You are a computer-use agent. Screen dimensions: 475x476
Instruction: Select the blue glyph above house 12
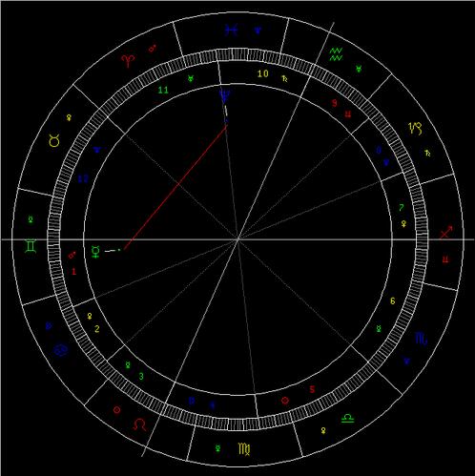click(97, 150)
